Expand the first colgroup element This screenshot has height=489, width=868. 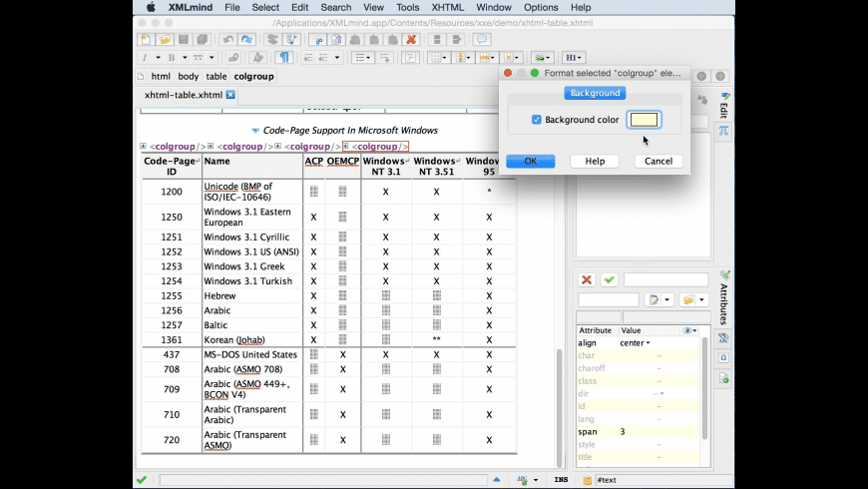click(143, 147)
